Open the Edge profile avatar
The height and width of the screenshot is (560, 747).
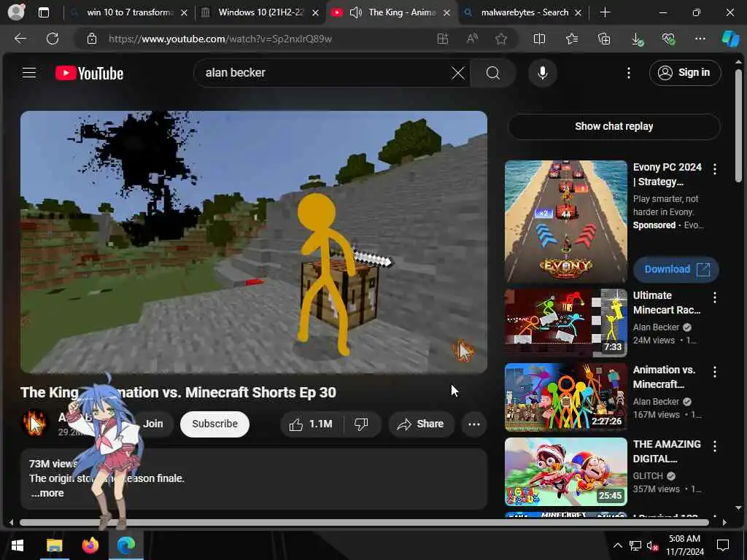[16, 12]
